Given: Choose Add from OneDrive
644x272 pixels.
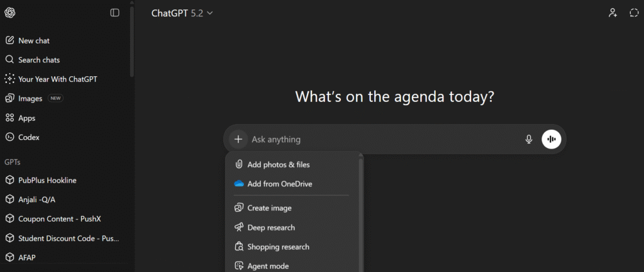Looking at the screenshot, I should 280,184.
